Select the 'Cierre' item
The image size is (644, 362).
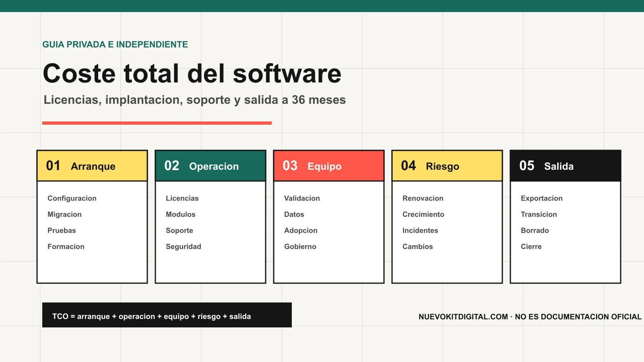point(531,247)
